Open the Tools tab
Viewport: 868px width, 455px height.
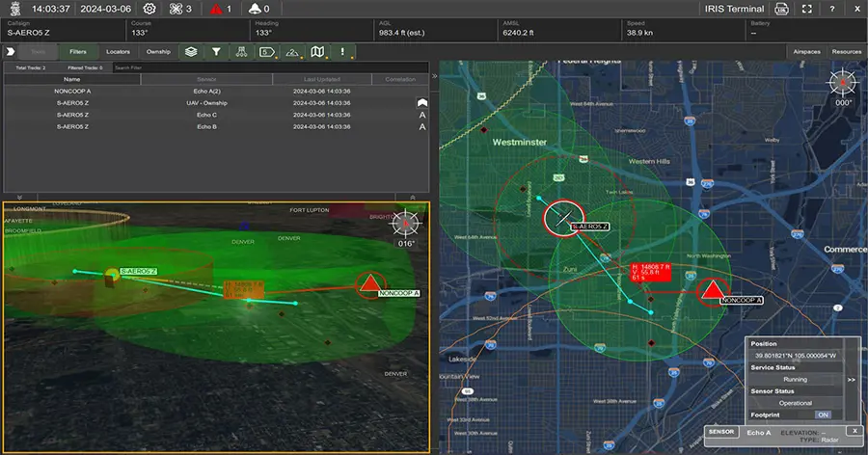[39, 51]
